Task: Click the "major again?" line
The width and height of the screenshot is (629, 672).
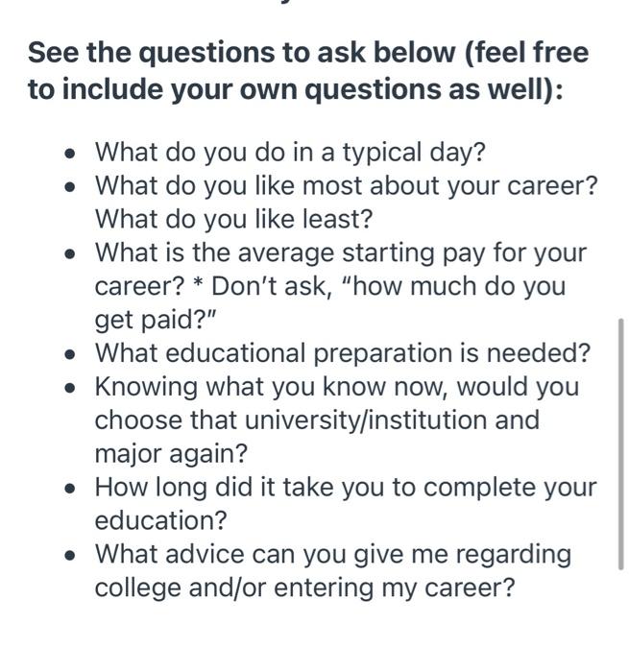Action: pos(171,453)
